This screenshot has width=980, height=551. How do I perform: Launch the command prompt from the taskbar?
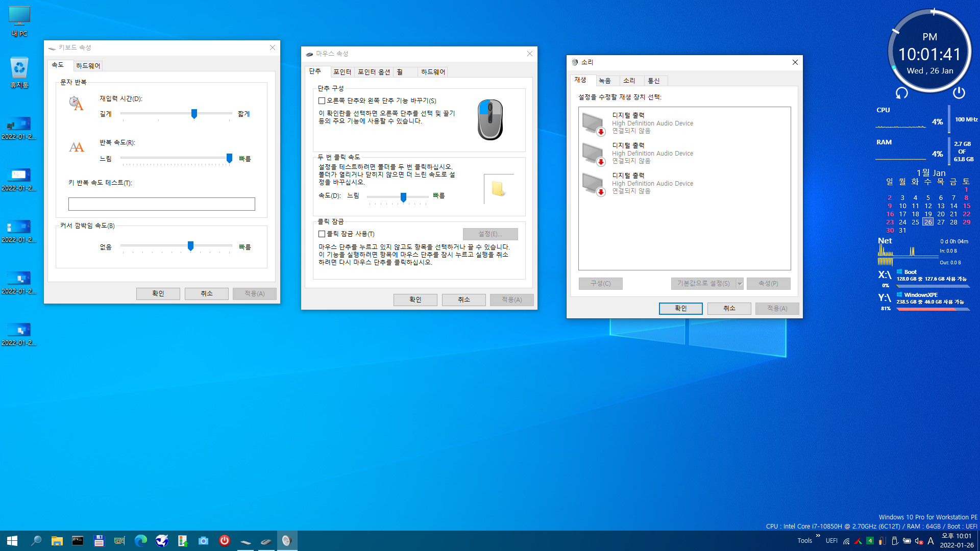[78, 541]
